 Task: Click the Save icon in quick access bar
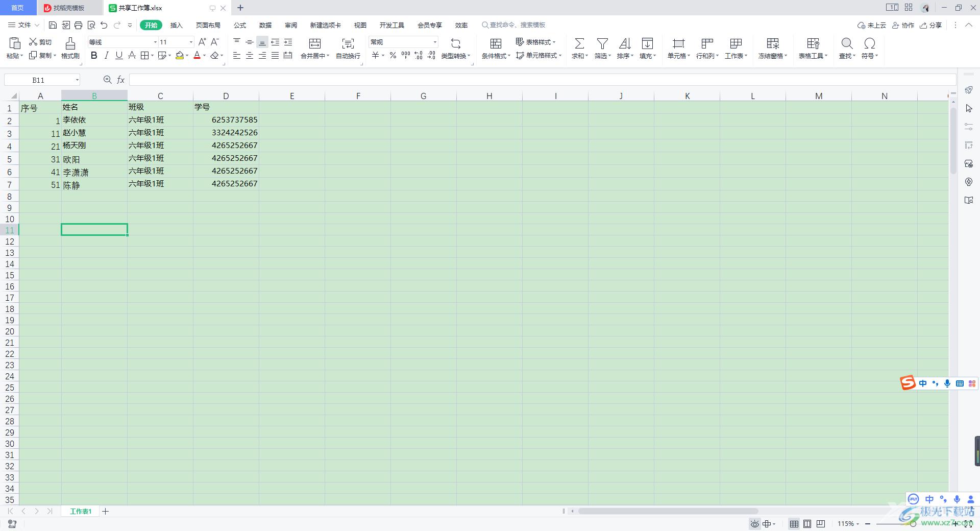pyautogui.click(x=53, y=25)
